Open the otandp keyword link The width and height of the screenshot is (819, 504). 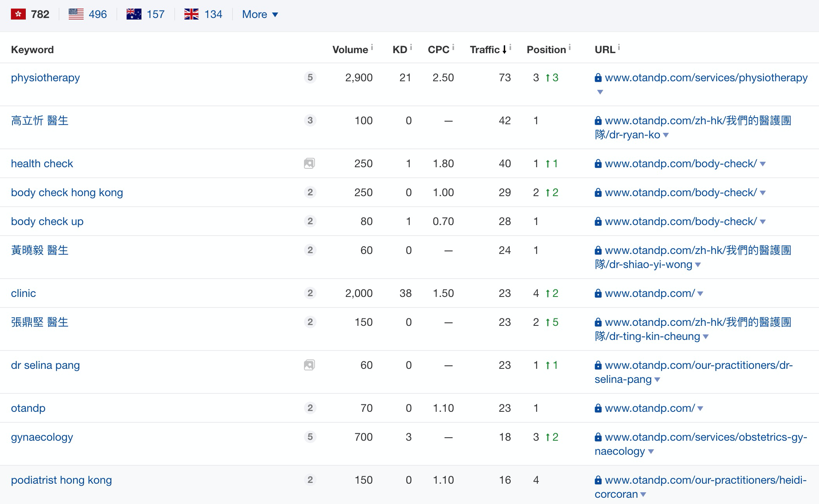28,408
